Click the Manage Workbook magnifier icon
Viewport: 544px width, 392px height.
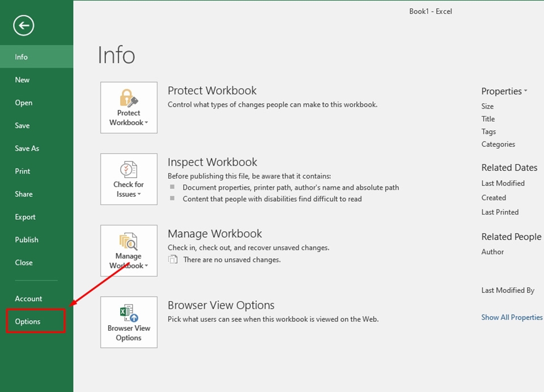129,241
